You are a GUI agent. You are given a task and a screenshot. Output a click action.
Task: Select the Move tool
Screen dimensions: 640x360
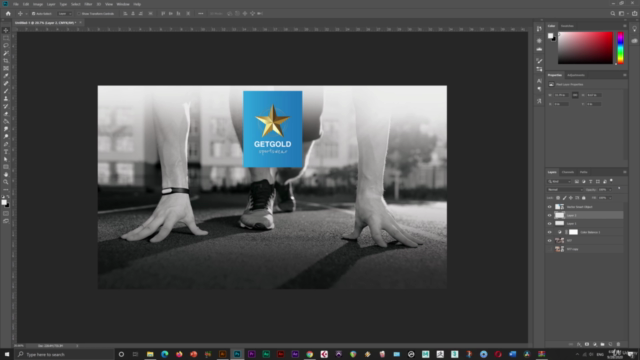point(6,30)
